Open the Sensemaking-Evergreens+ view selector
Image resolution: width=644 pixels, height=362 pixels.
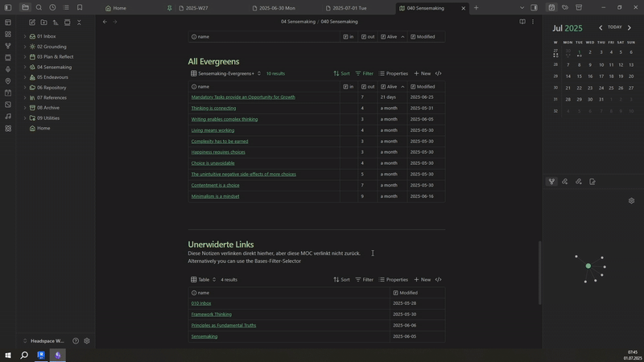225,73
